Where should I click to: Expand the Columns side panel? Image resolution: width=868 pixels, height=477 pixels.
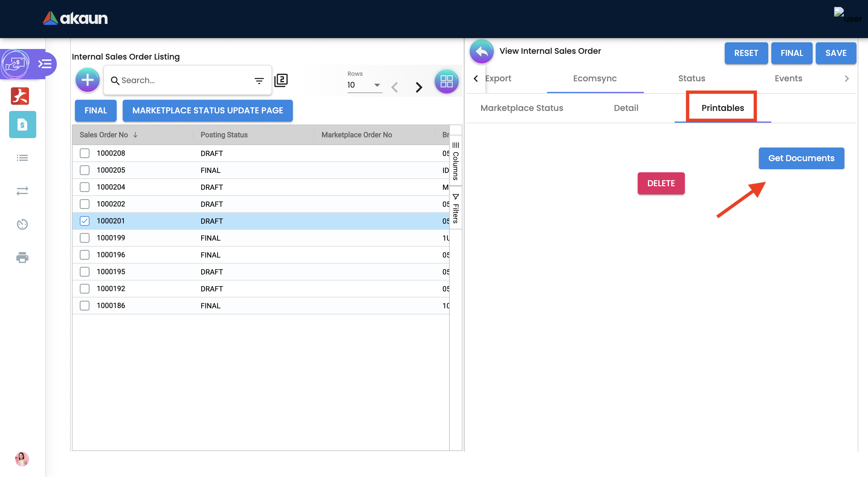(x=455, y=161)
